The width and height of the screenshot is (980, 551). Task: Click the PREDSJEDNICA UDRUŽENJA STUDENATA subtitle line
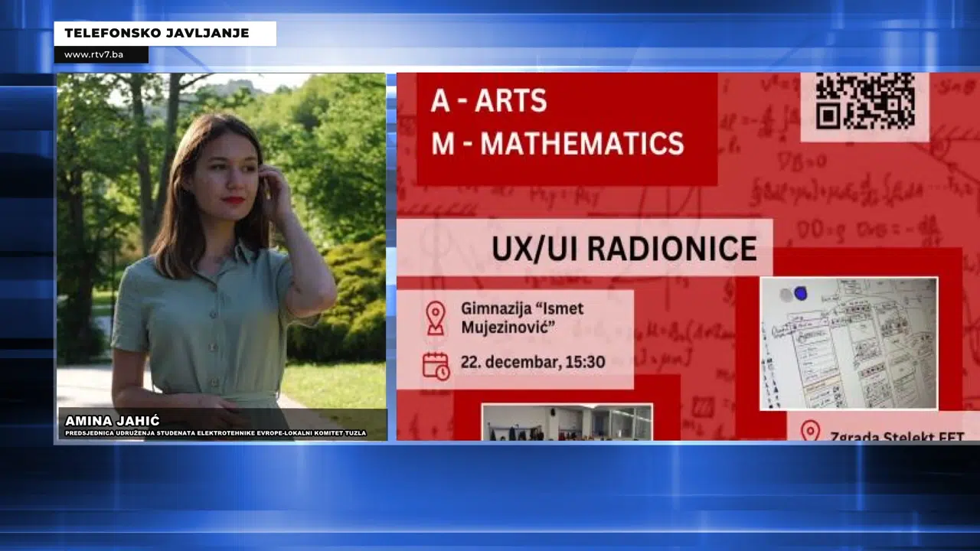tap(216, 433)
